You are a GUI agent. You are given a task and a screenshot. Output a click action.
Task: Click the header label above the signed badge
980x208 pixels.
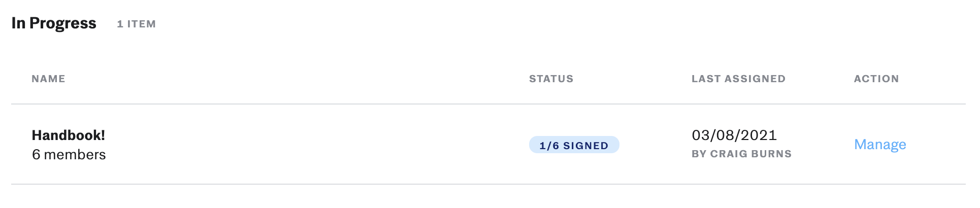(x=551, y=79)
